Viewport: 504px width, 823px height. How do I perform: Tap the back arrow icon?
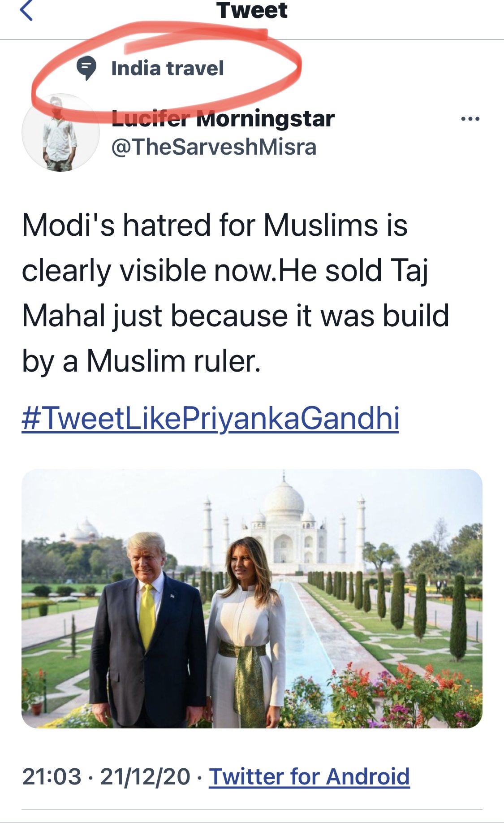tap(26, 10)
